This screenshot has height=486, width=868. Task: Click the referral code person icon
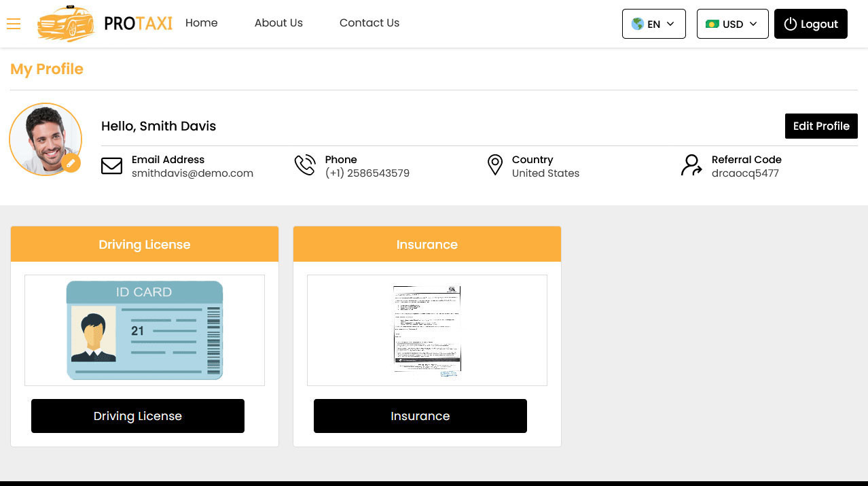point(691,164)
